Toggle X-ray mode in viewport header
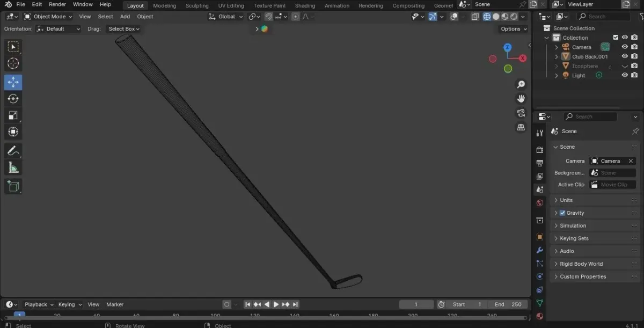This screenshot has width=644, height=328. (x=475, y=17)
